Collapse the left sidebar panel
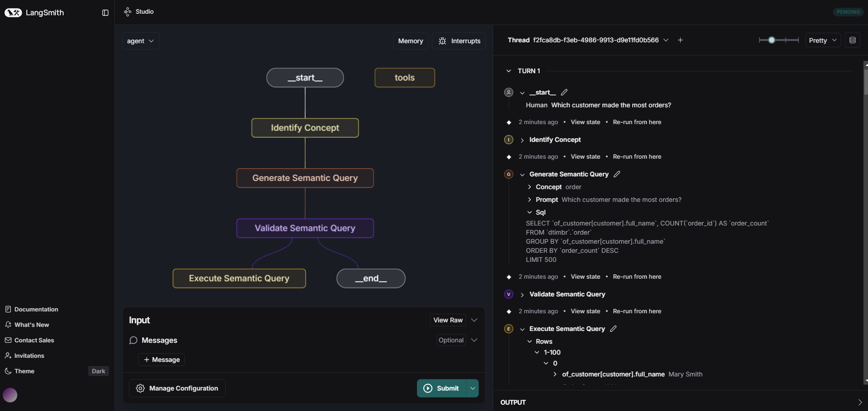 click(x=105, y=13)
